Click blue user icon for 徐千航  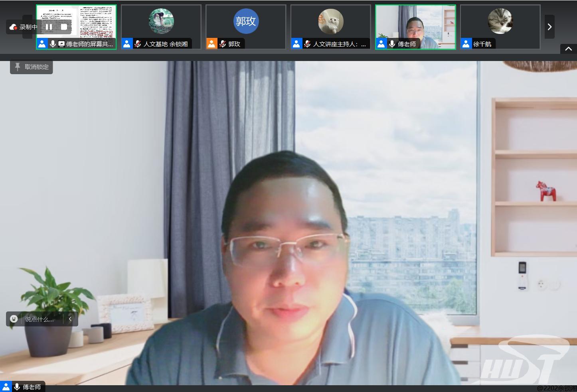[x=466, y=44]
